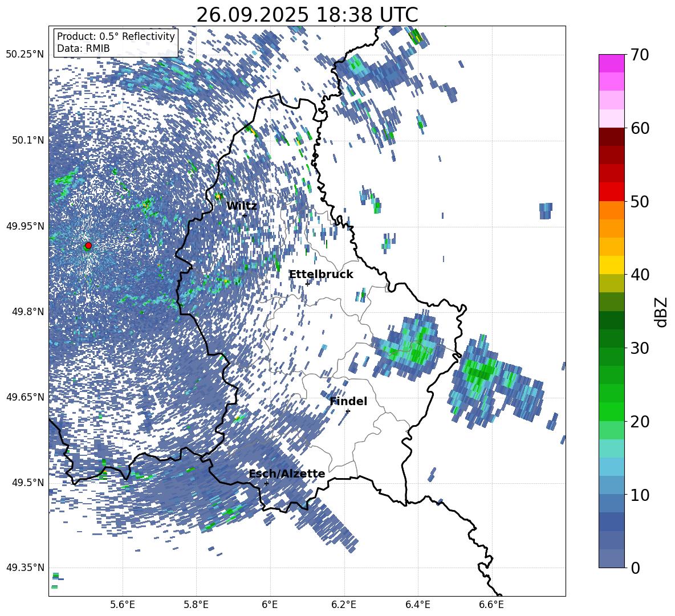Click the red radar site marker
The width and height of the screenshot is (675, 616).
point(88,246)
